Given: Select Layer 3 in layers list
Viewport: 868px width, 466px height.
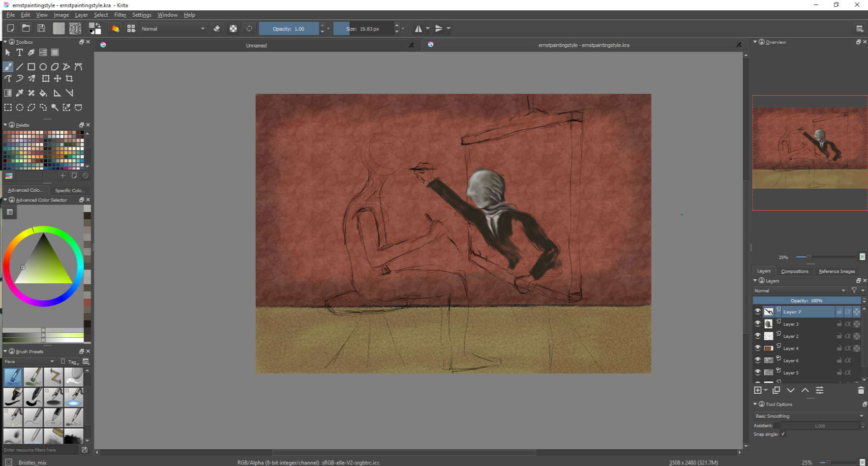Looking at the screenshot, I should point(791,324).
